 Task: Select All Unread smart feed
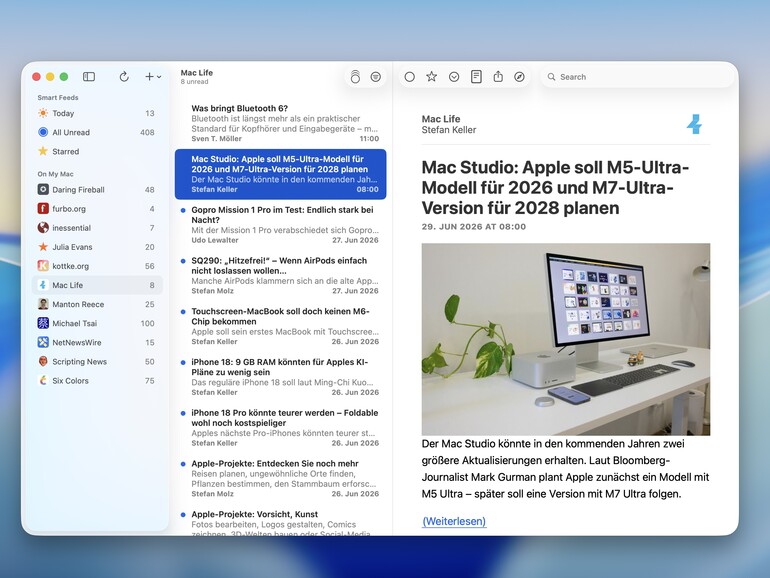[97, 133]
